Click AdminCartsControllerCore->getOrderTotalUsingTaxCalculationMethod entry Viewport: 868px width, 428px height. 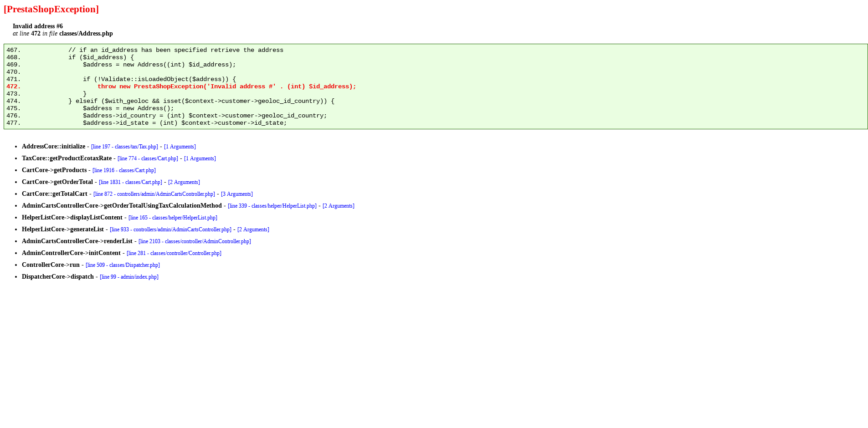(122, 206)
